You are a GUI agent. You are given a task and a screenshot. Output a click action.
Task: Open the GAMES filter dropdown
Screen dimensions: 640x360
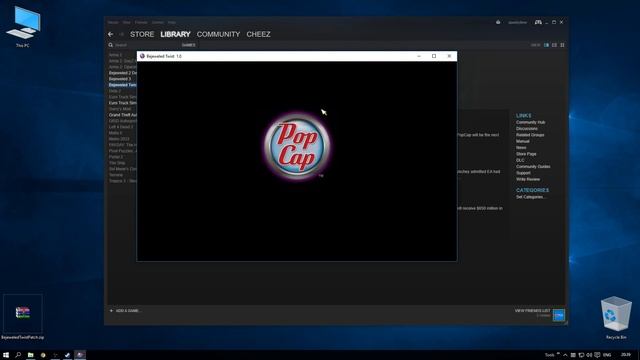tap(189, 45)
